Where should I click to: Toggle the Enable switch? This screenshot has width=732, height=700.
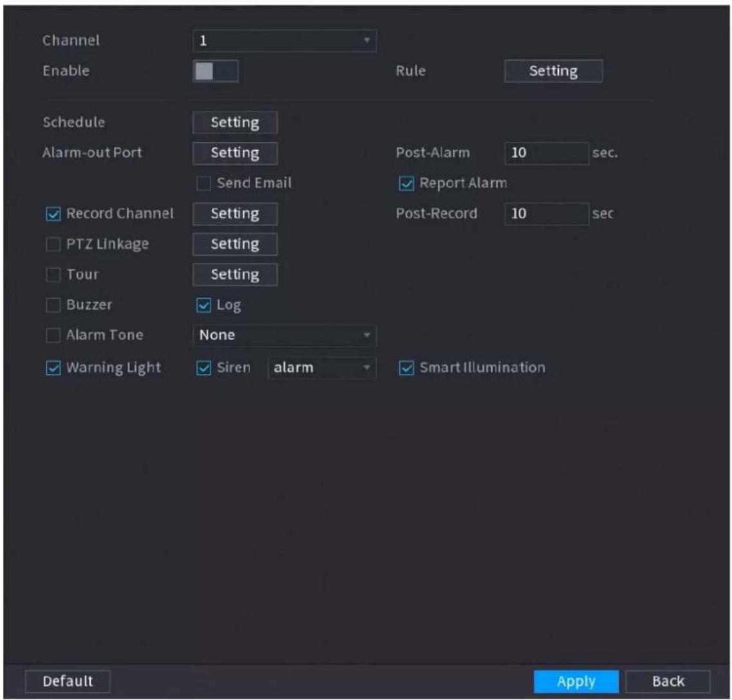point(216,71)
